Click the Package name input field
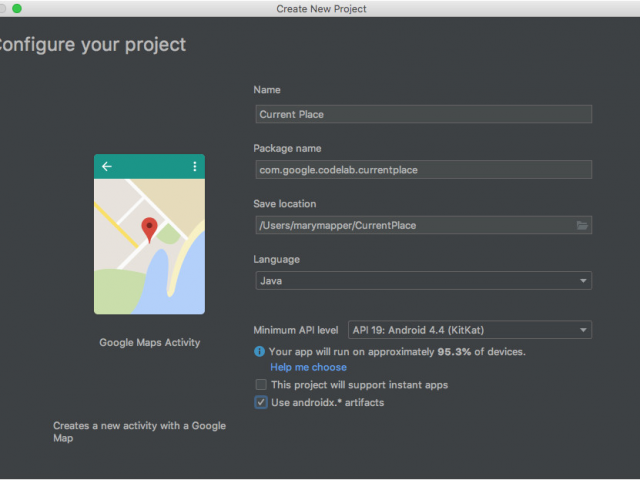 pyautogui.click(x=424, y=170)
